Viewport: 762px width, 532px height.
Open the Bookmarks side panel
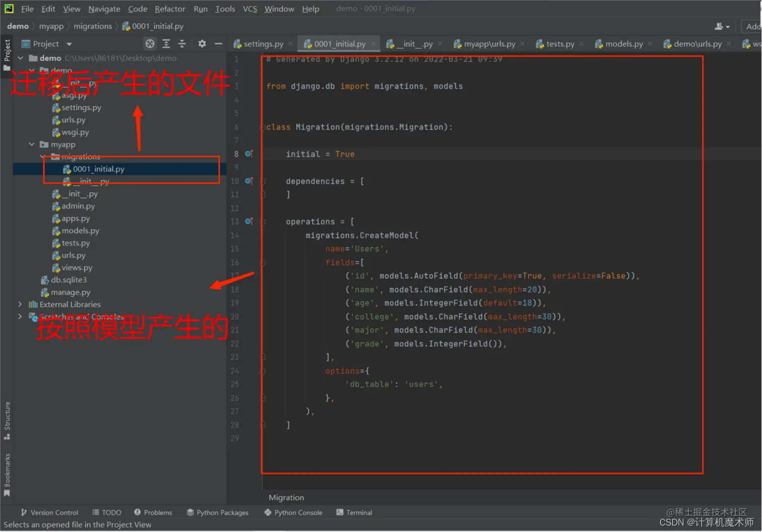click(x=7, y=475)
